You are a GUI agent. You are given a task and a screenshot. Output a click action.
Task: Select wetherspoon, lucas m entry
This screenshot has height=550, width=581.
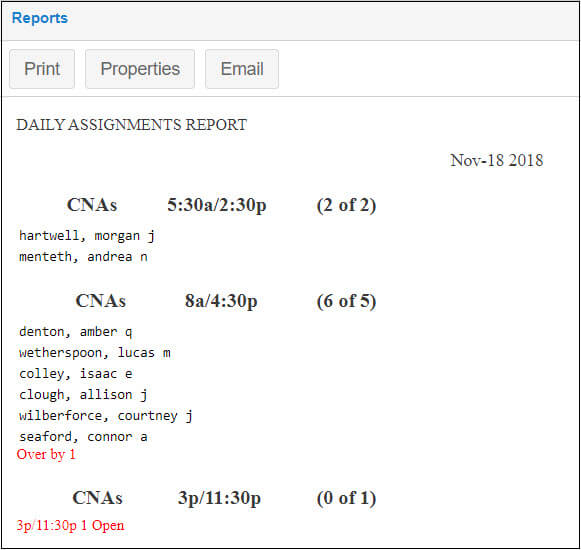tap(95, 352)
